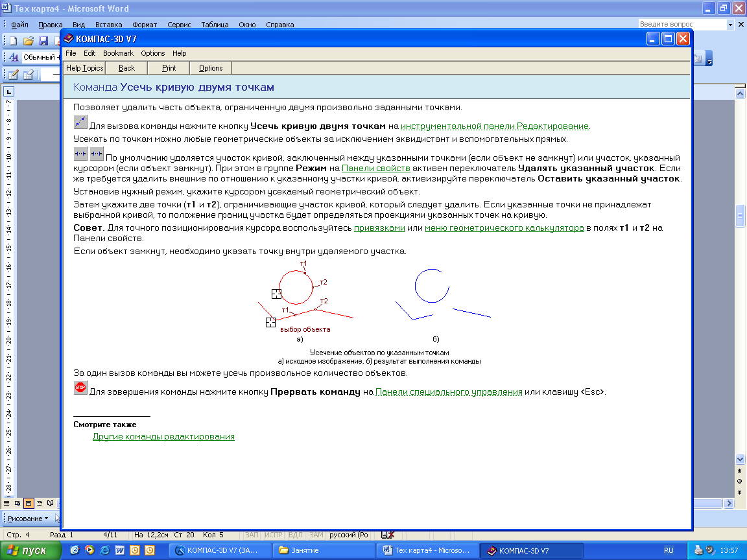Click Previous Page double arrow in Word scrollbar

click(x=739, y=471)
